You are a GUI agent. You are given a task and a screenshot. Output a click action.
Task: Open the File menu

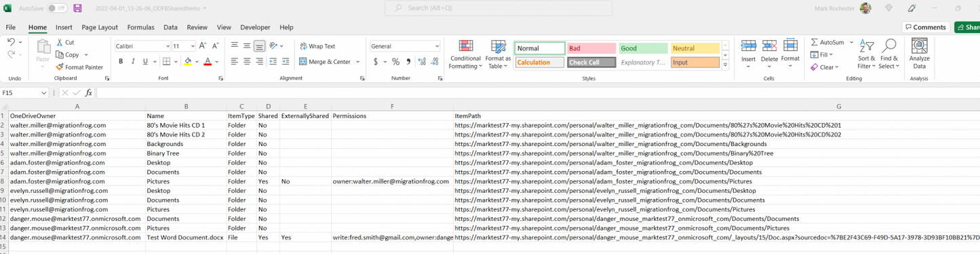11,27
